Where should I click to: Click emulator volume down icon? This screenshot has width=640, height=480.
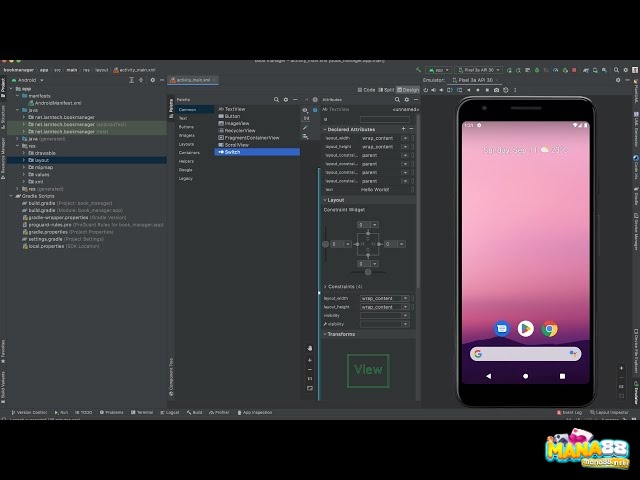(441, 90)
